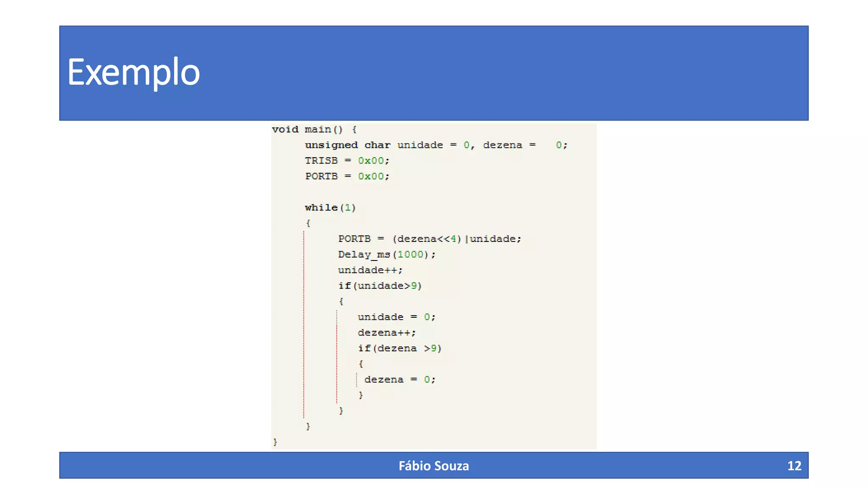868x488 pixels.
Task: Click the Exemplo slide title
Action: click(133, 72)
